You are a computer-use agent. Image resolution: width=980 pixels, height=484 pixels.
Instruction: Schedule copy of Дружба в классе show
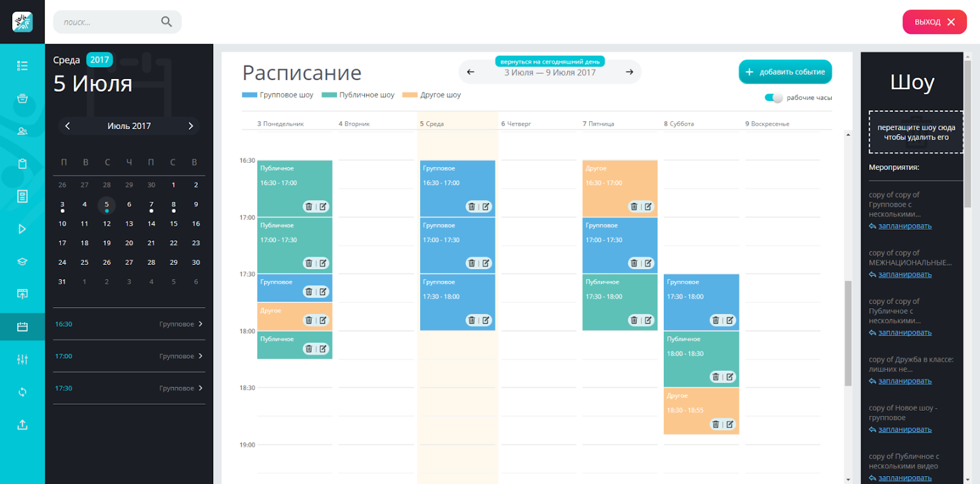(x=905, y=381)
